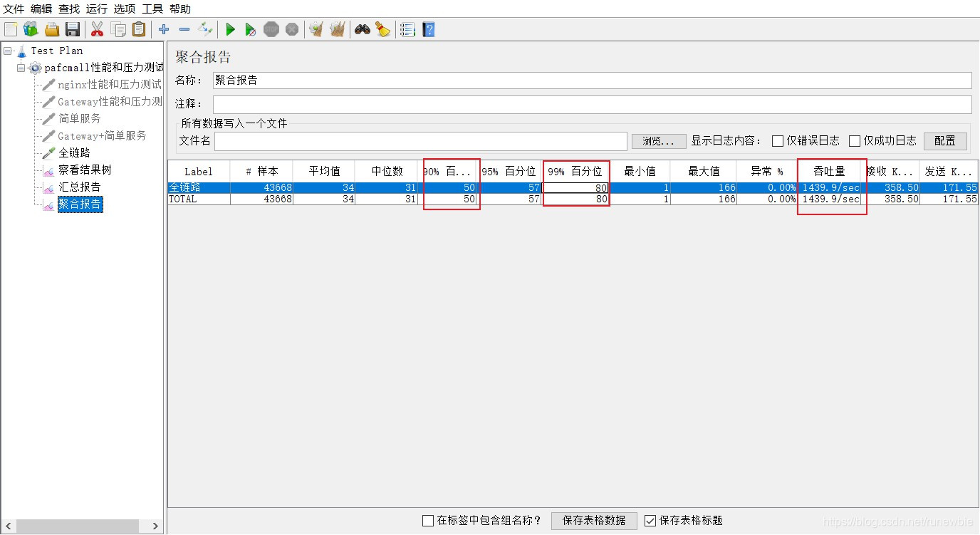Image resolution: width=980 pixels, height=535 pixels.
Task: Open the 查找 menu
Action: tap(69, 9)
